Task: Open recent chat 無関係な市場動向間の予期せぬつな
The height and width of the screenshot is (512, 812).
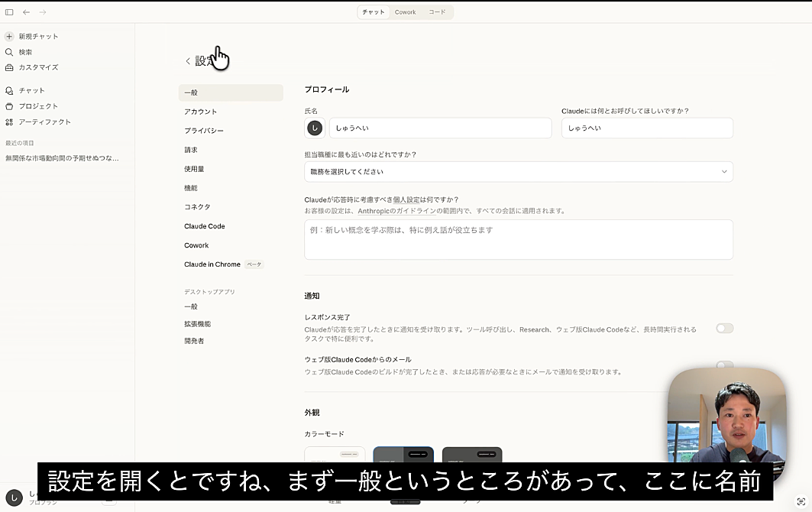Action: (x=63, y=158)
